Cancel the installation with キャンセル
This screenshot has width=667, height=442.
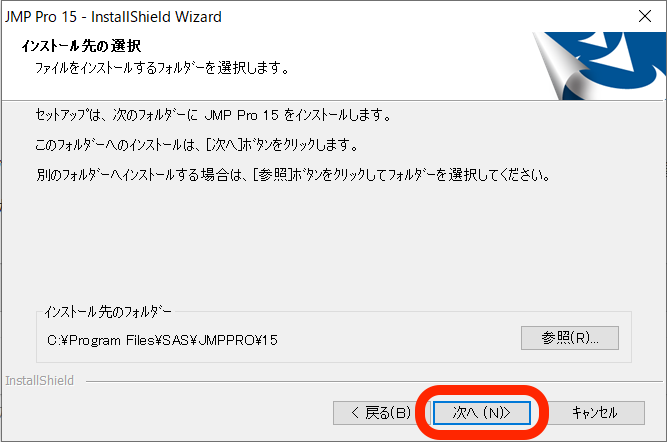click(594, 413)
